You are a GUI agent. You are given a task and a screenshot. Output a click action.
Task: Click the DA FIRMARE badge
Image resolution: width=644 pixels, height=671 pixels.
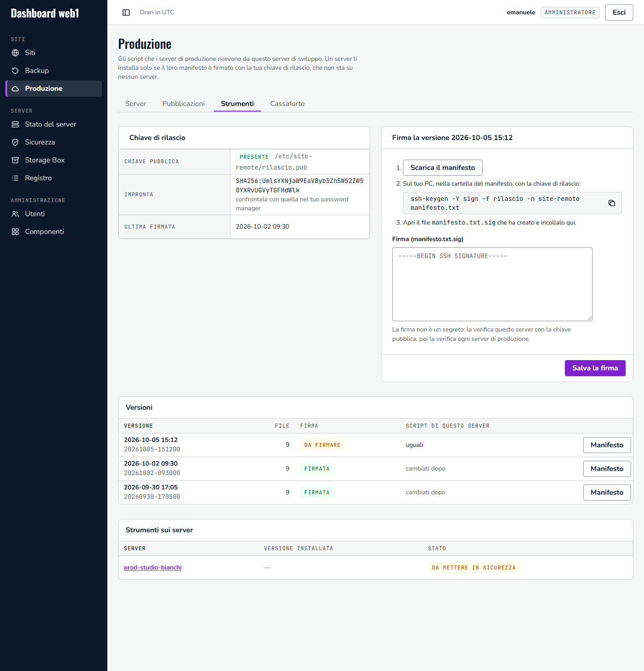point(322,445)
